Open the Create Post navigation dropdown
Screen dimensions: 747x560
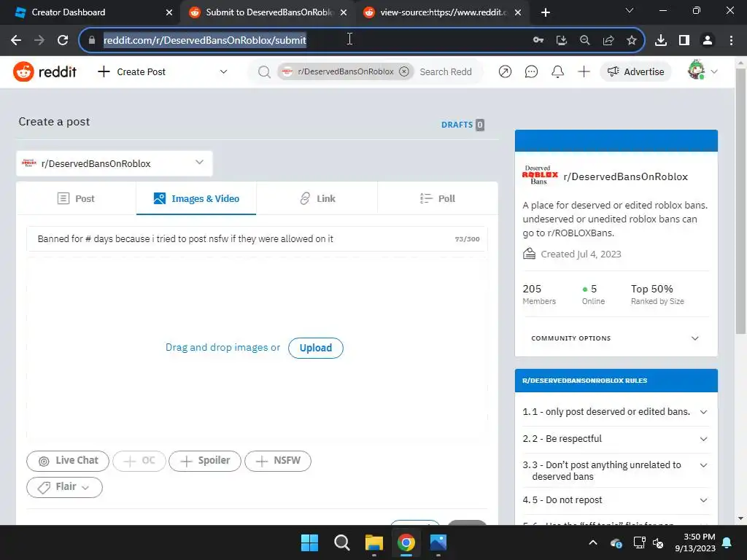pyautogui.click(x=162, y=72)
